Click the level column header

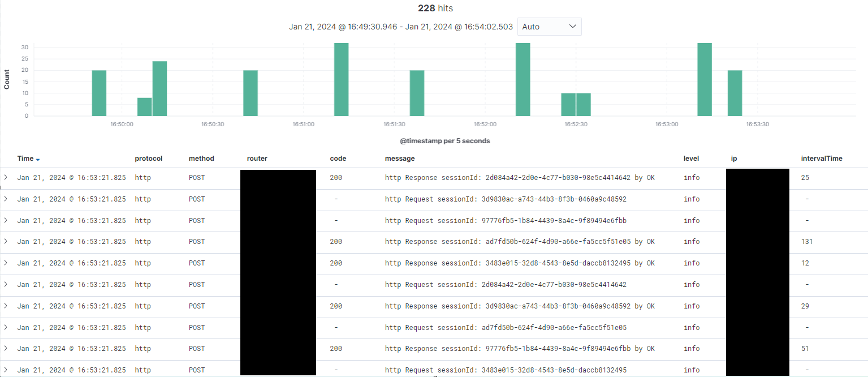coord(691,158)
